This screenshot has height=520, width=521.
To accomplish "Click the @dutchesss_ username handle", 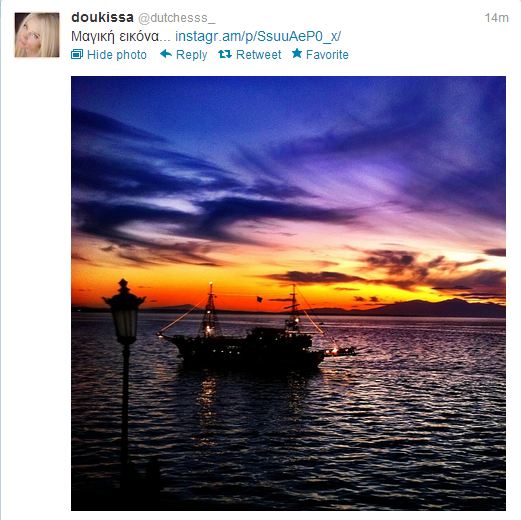I will coord(177,18).
